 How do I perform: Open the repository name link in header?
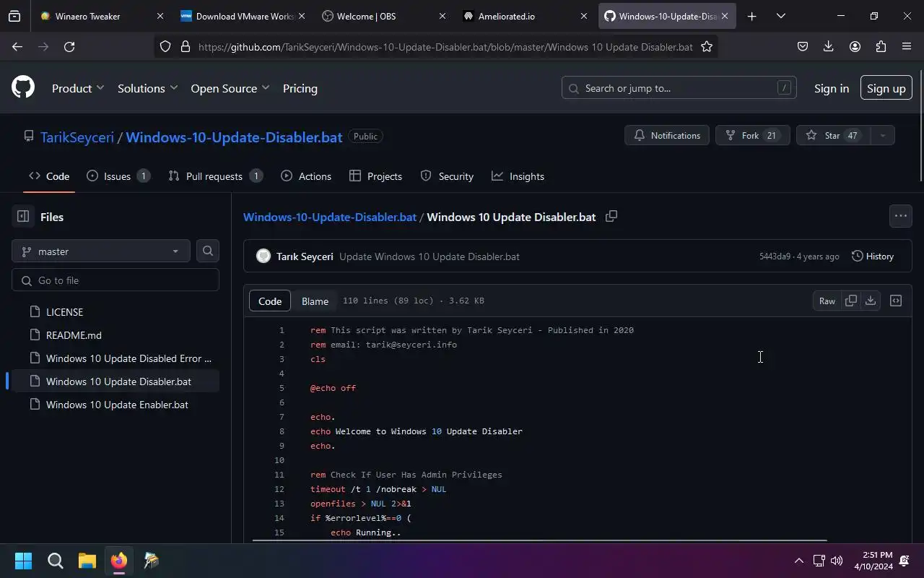coord(234,137)
